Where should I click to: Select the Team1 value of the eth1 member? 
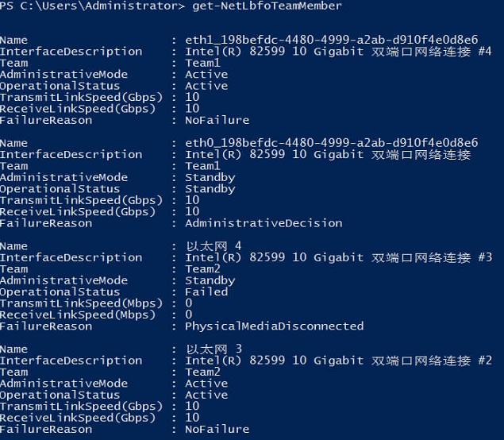click(x=202, y=63)
